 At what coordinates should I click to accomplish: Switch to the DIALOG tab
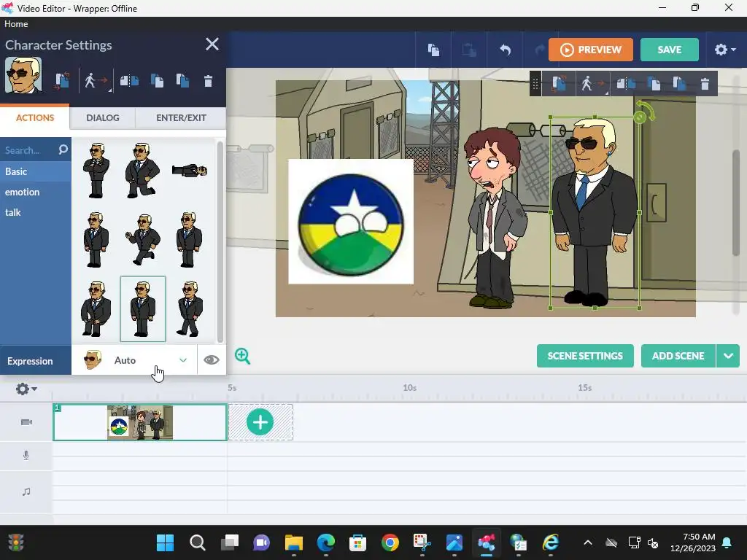coord(102,117)
